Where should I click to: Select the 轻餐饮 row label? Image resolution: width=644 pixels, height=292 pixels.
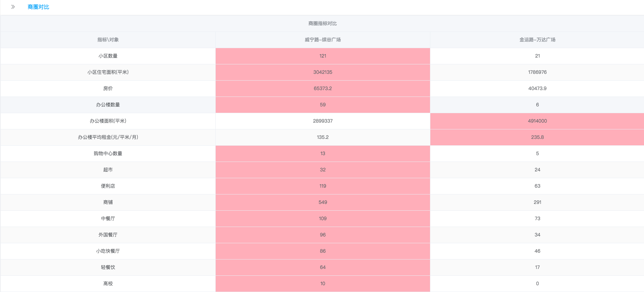tap(108, 267)
